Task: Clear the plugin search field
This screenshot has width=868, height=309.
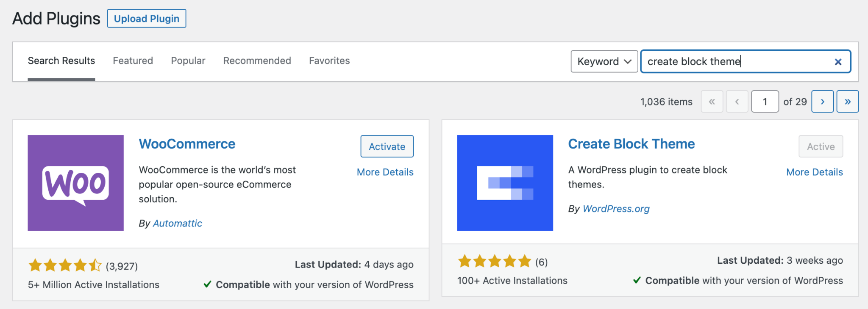Action: [x=838, y=62]
